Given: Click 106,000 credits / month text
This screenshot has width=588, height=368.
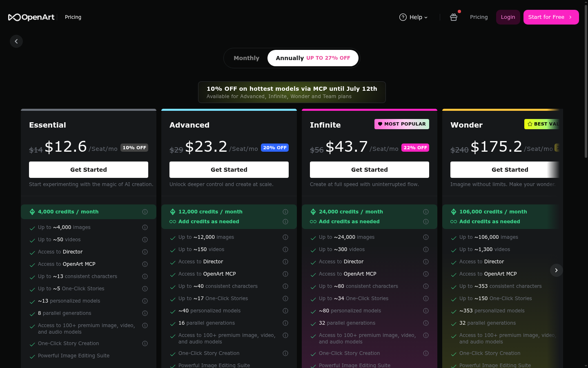Looking at the screenshot, I should tap(493, 212).
